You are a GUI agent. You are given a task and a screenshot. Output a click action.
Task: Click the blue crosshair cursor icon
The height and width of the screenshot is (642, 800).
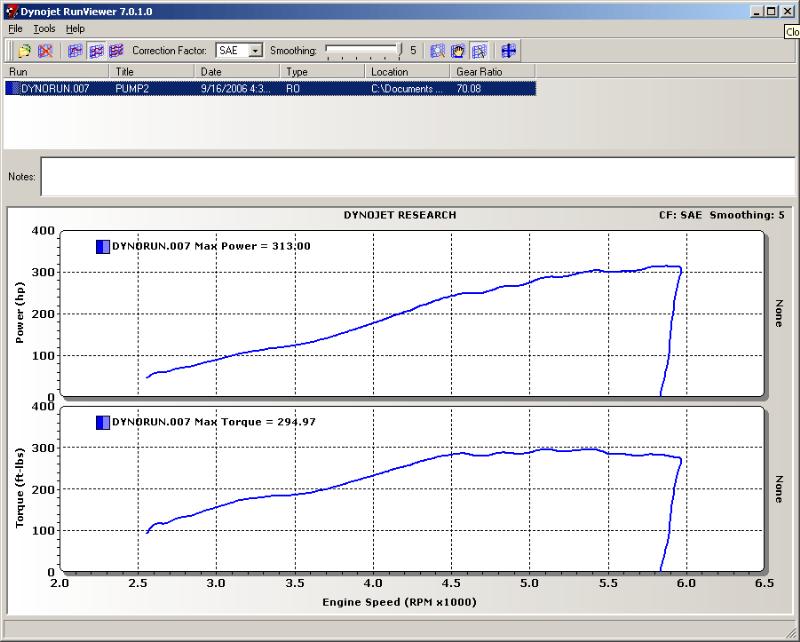tap(508, 50)
